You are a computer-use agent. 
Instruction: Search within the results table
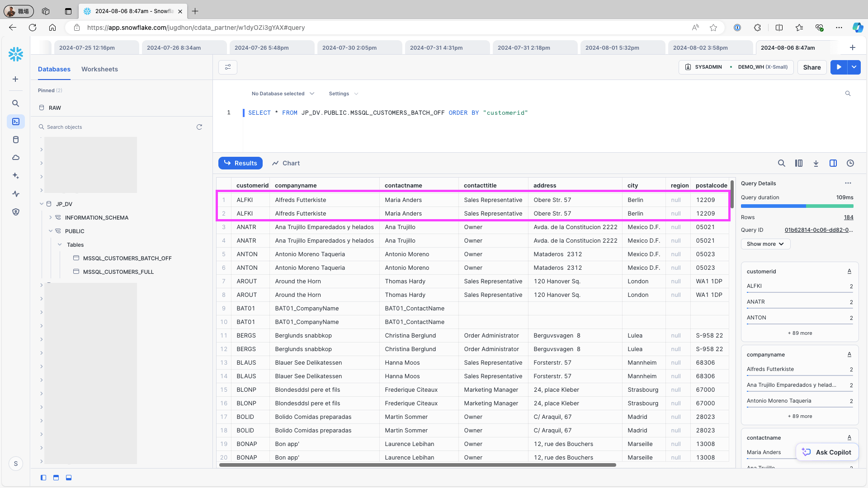coord(781,163)
